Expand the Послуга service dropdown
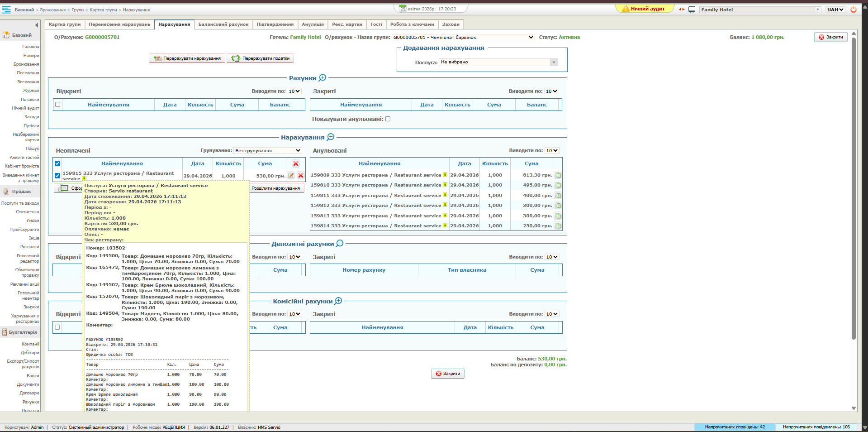The image size is (868, 432). tap(554, 62)
